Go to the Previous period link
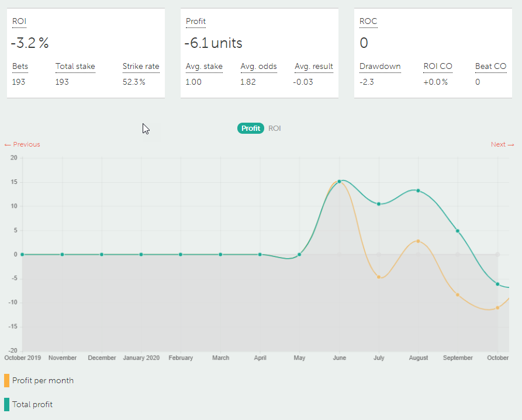The image size is (522, 420). (x=22, y=144)
